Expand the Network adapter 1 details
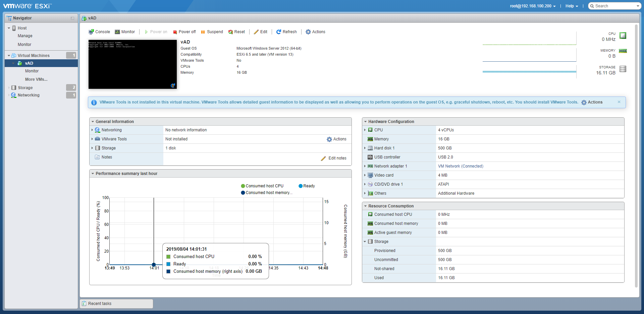644x314 pixels. click(365, 166)
